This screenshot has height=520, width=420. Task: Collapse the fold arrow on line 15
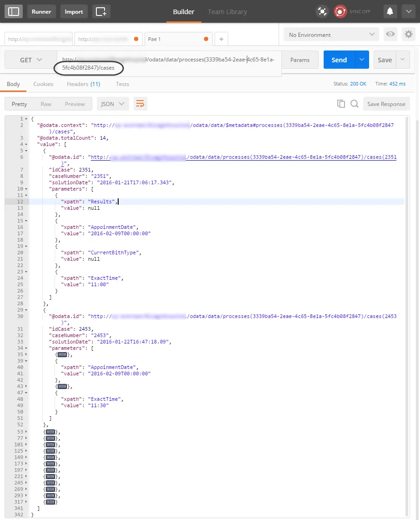(x=26, y=221)
